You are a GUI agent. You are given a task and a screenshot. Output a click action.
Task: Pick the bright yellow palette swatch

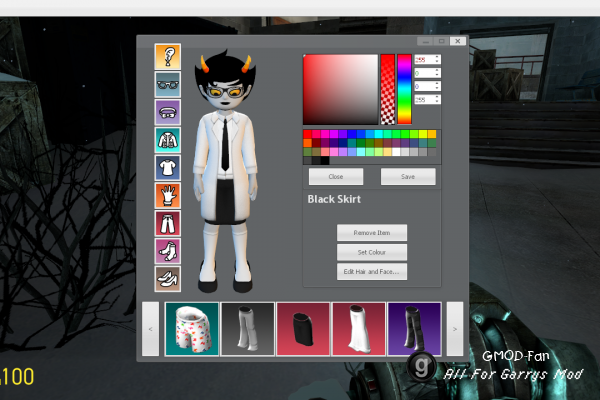[x=423, y=134]
